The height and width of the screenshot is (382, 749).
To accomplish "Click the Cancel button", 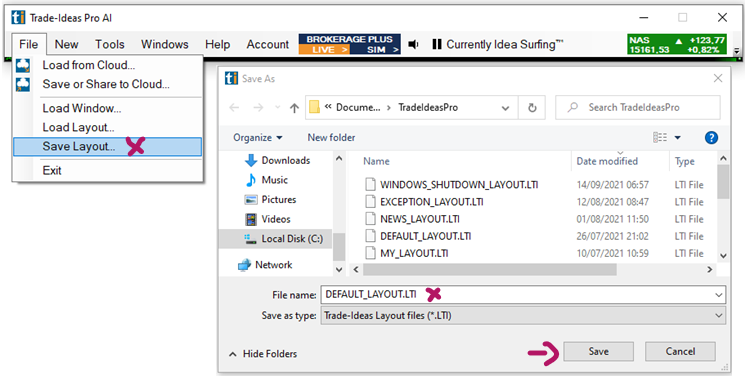I will [680, 352].
